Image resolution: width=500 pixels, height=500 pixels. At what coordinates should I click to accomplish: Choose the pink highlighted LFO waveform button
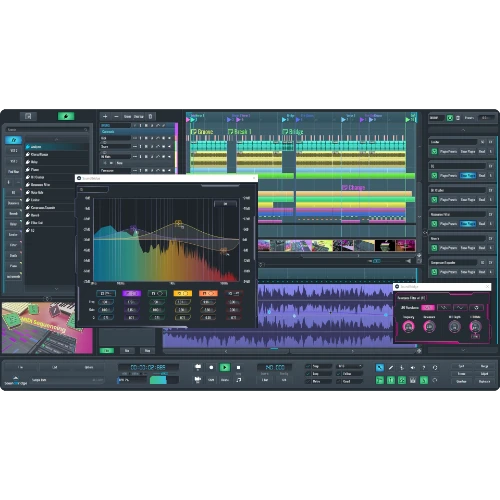[428, 307]
